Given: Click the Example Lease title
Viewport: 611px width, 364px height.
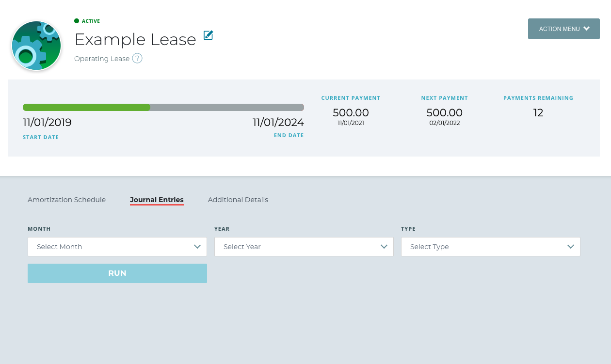Looking at the screenshot, I should click(135, 39).
